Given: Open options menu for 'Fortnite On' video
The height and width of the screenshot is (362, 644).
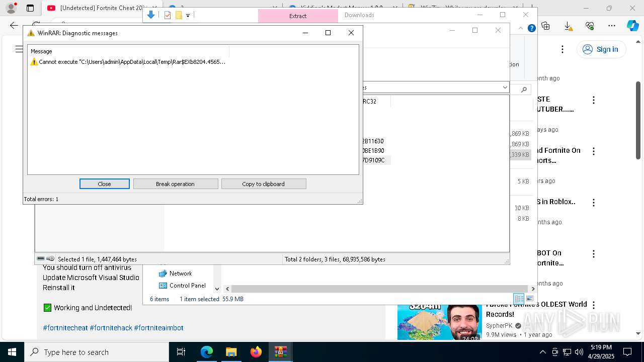Looking at the screenshot, I should [x=594, y=151].
